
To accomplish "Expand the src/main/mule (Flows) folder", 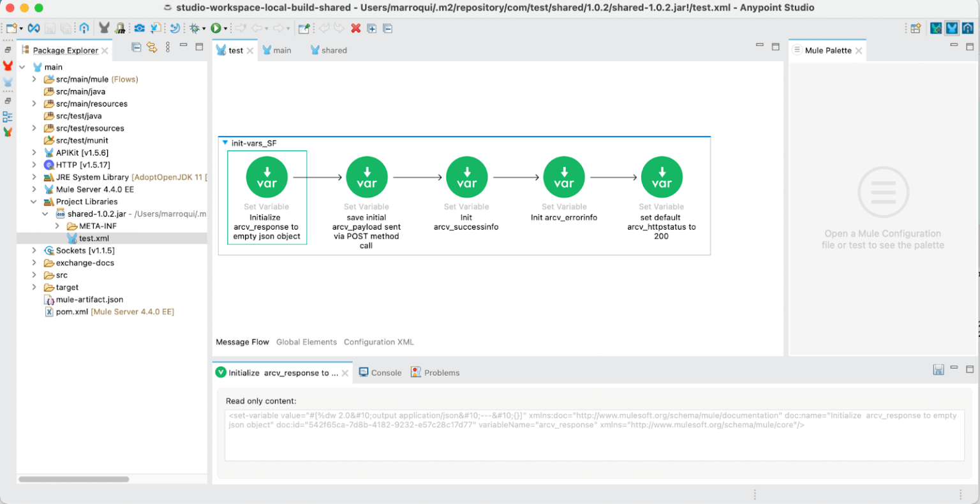I will point(33,79).
